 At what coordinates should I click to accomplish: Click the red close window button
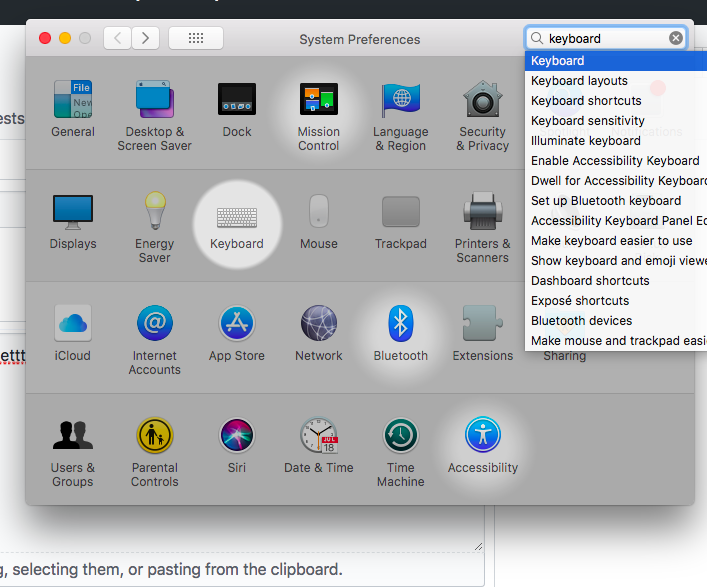coord(45,38)
